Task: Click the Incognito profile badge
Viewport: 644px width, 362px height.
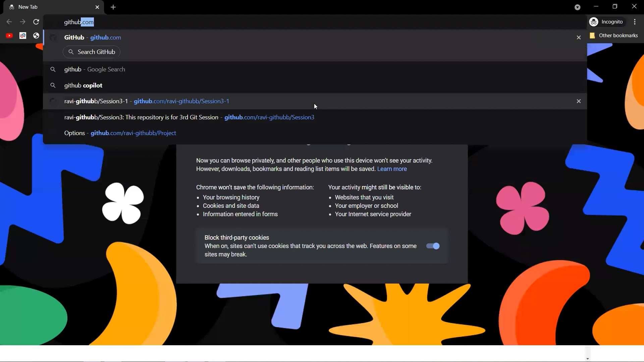Action: pyautogui.click(x=607, y=22)
